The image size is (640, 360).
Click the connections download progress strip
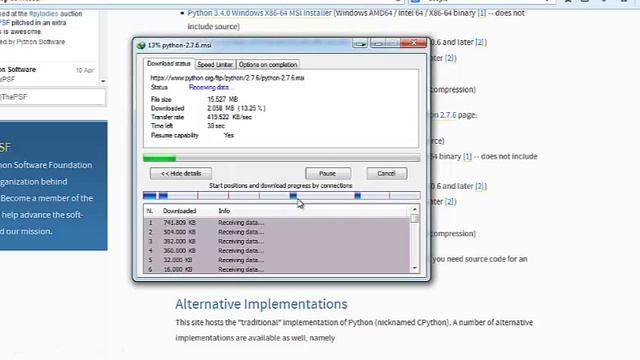281,196
